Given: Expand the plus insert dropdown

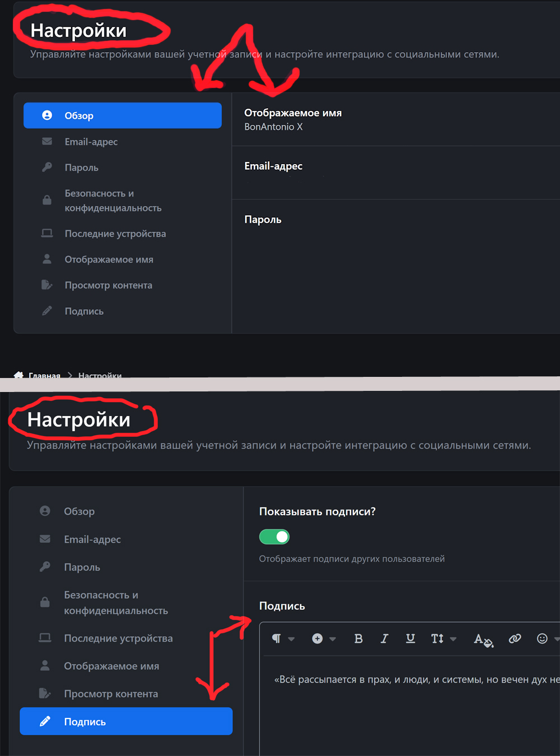Looking at the screenshot, I should click(324, 638).
